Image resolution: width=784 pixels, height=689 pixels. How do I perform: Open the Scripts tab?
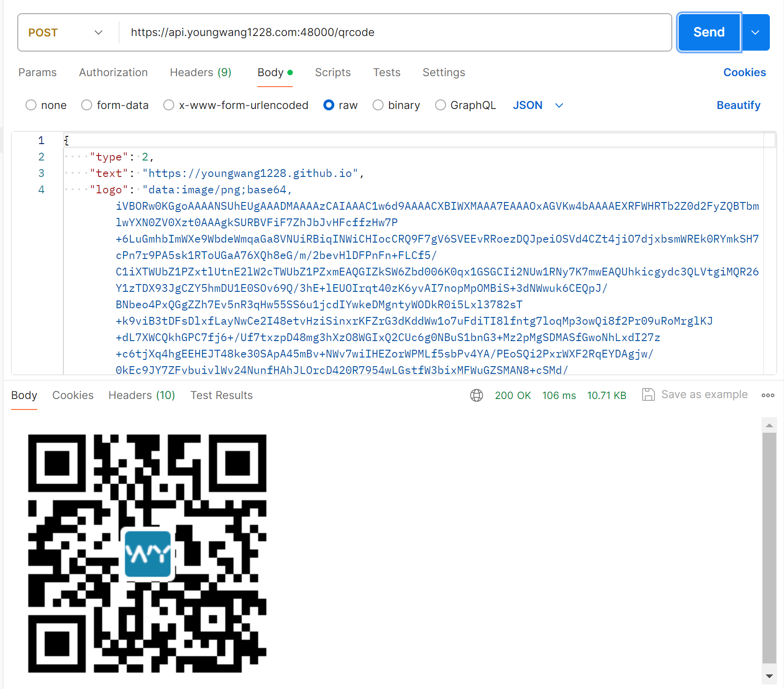pos(332,73)
